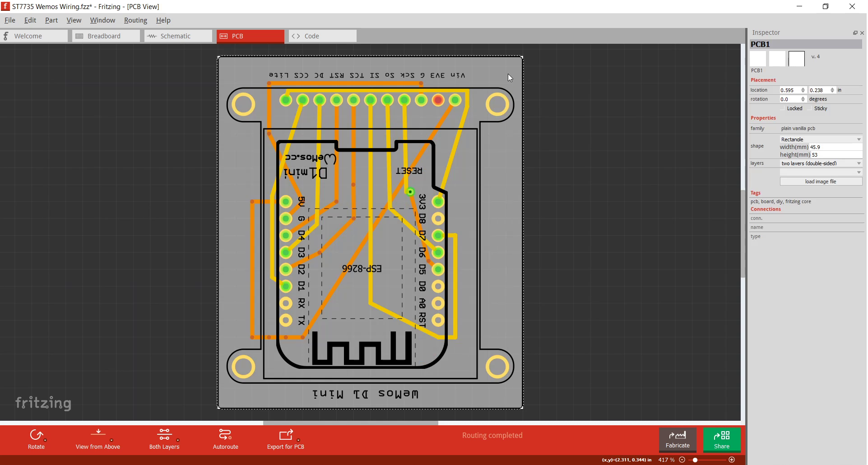Screen dimensions: 868x465
Task: Open the layers double-sided dropdown
Action: coord(821,163)
